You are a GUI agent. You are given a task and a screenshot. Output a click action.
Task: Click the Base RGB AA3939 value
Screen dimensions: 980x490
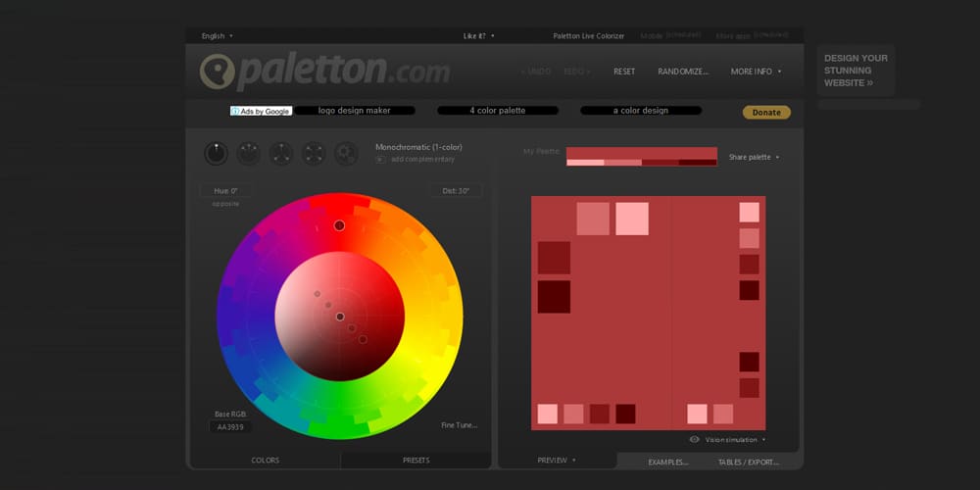pyautogui.click(x=230, y=427)
